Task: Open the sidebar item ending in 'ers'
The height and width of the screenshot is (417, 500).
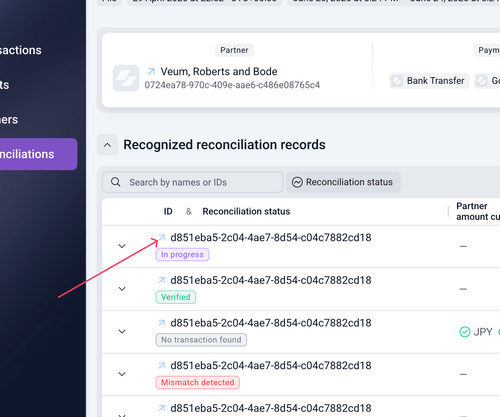Action: tap(9, 119)
